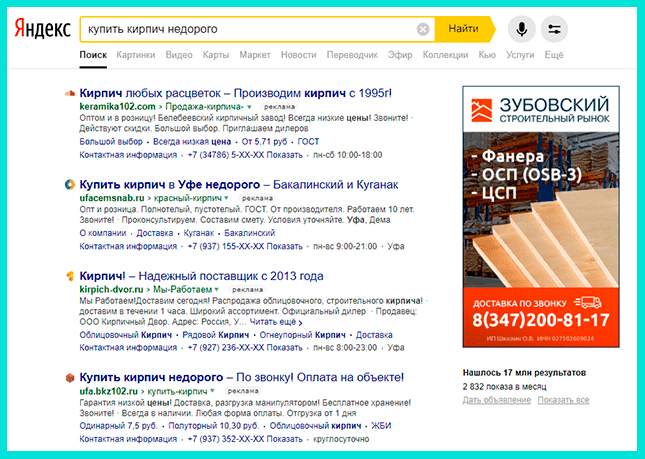
Task: Click the keramika102.com favicon
Action: (x=70, y=93)
